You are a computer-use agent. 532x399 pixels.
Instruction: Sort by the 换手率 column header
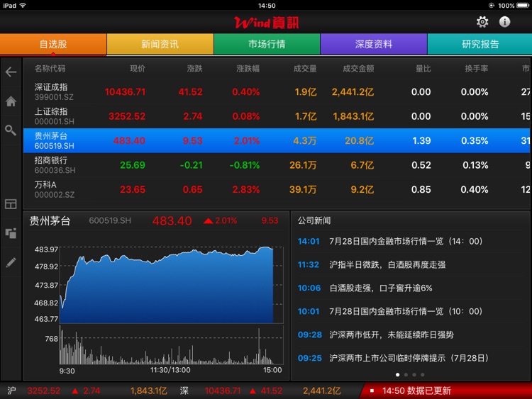pos(477,69)
